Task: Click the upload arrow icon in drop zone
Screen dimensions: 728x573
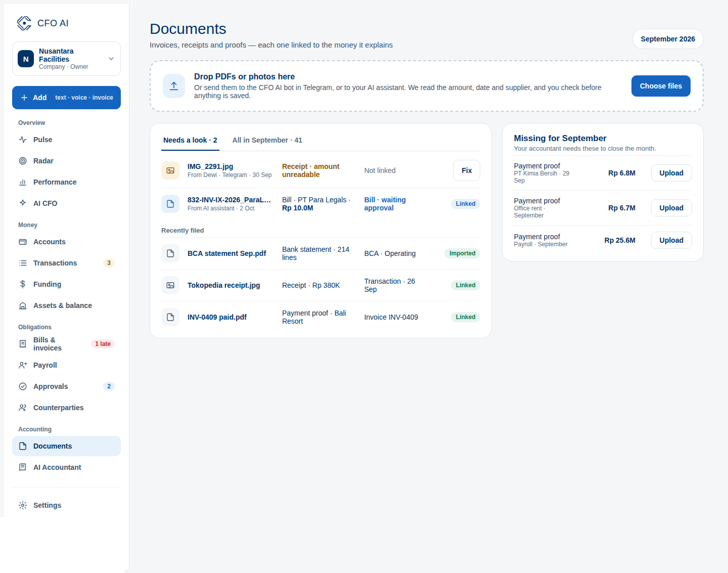Action: (174, 86)
